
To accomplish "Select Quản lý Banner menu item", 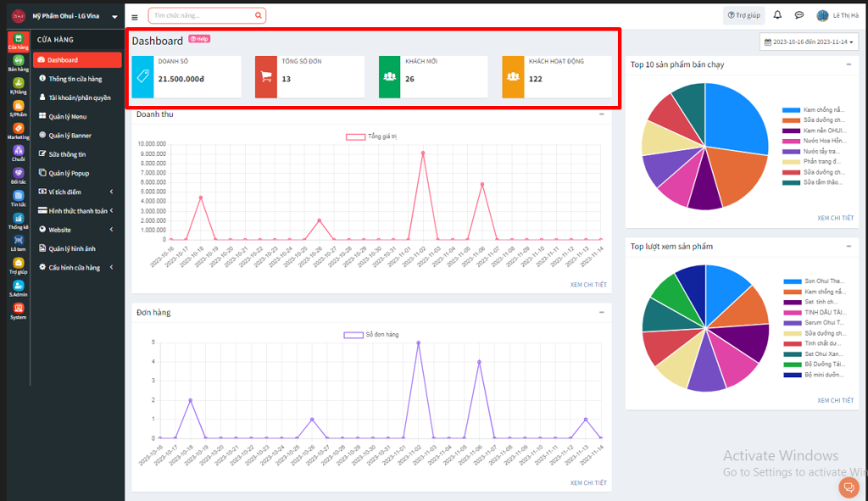I will pyautogui.click(x=70, y=136).
